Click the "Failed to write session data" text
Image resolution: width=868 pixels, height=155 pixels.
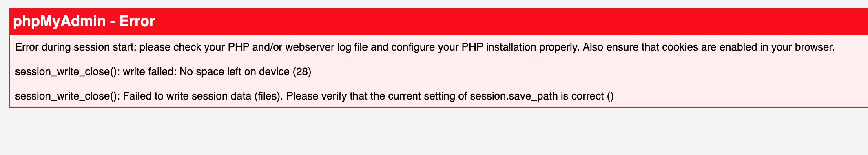187,96
